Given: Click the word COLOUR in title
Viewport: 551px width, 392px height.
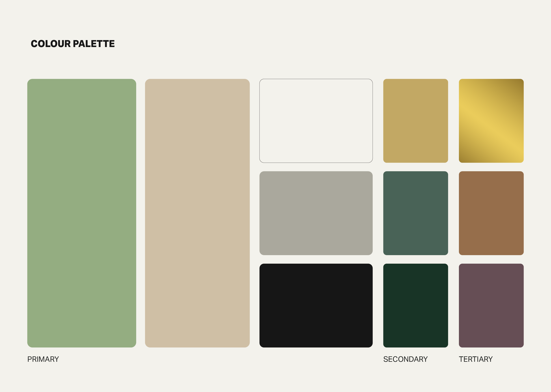Looking at the screenshot, I should click(x=51, y=44).
